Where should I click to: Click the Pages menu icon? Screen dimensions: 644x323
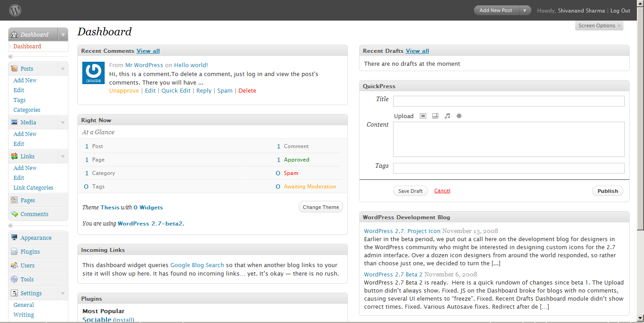coord(14,200)
